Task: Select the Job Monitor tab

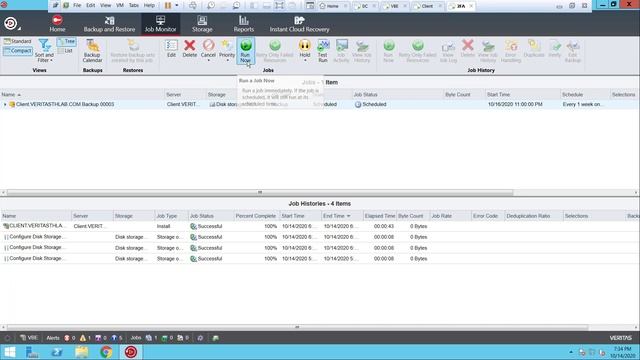Action: pos(160,24)
